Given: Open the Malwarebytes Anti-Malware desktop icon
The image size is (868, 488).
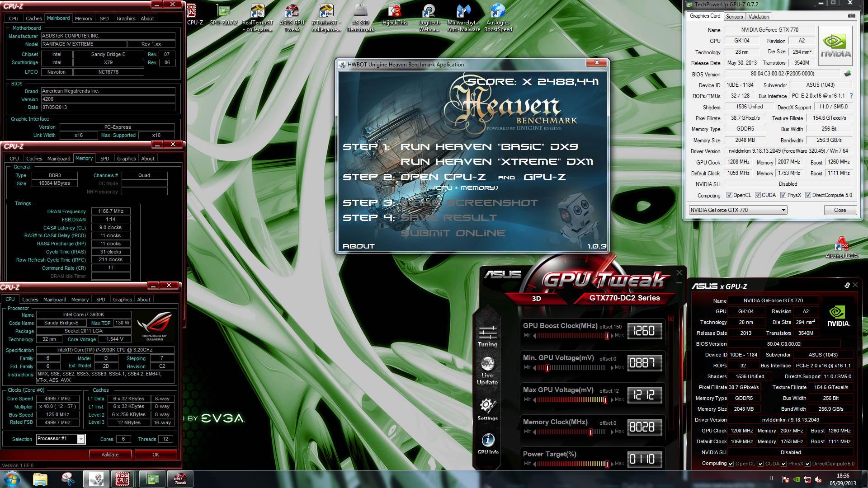Looking at the screenshot, I should (x=463, y=18).
